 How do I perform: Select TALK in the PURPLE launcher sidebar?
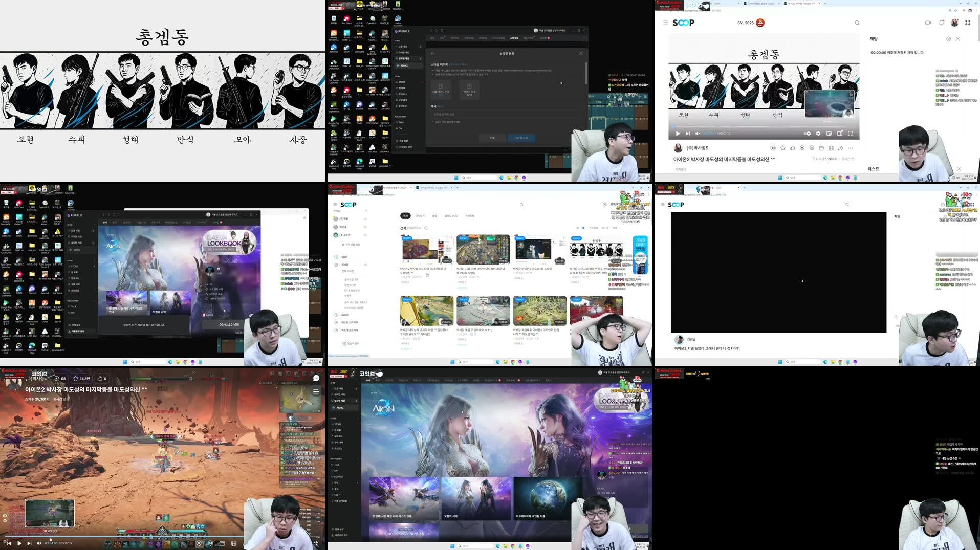pyautogui.click(x=400, y=122)
